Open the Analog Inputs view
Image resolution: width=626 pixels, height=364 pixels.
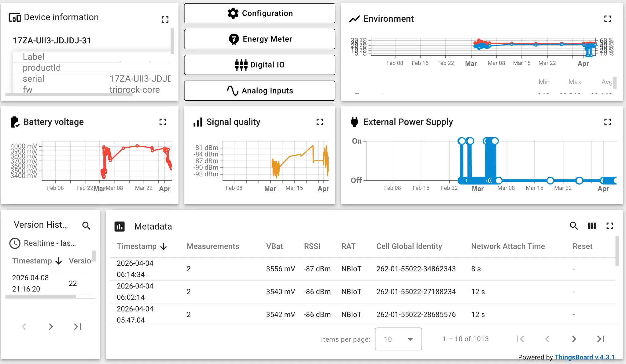(x=259, y=90)
